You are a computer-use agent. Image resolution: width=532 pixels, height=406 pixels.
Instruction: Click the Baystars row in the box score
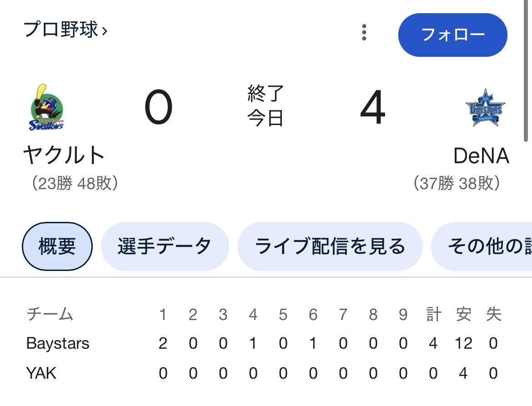(x=262, y=343)
